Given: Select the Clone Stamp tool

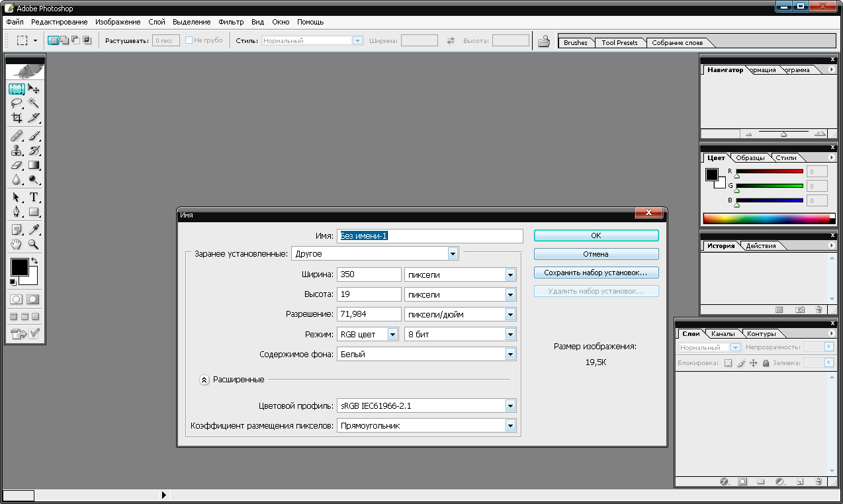Looking at the screenshot, I should [x=17, y=150].
